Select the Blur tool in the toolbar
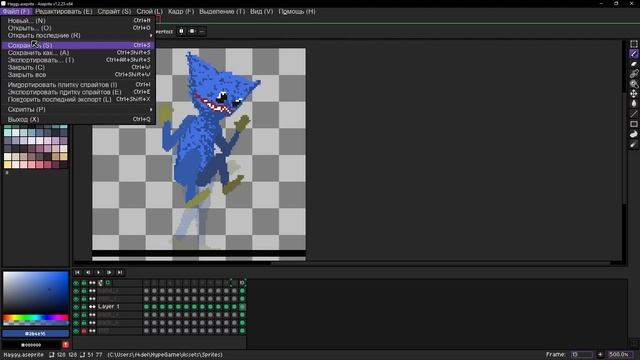 633,144
